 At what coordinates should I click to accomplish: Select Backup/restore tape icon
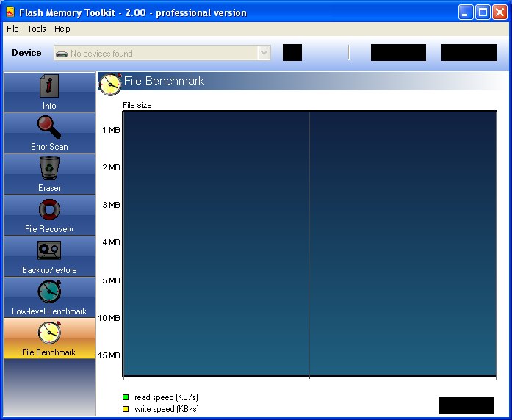[49, 250]
